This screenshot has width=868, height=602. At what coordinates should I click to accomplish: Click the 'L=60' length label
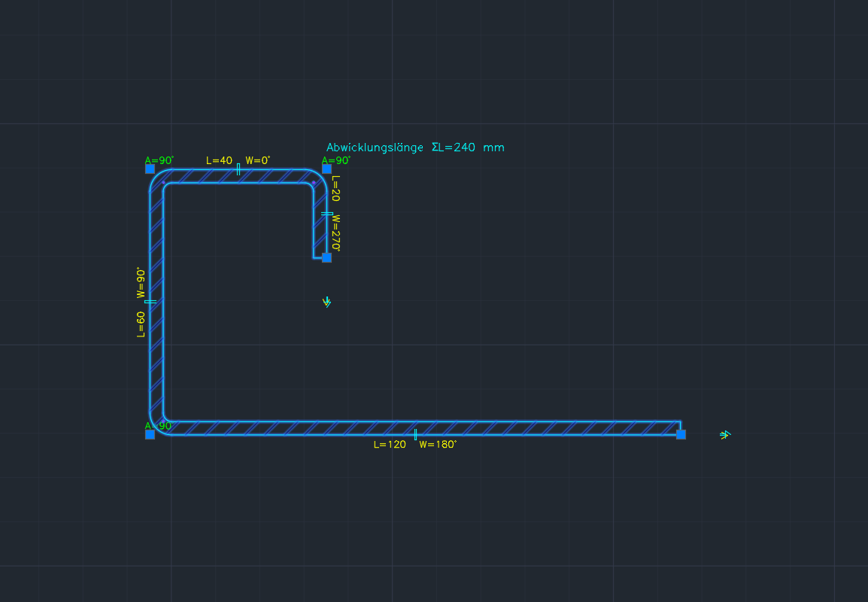point(141,324)
